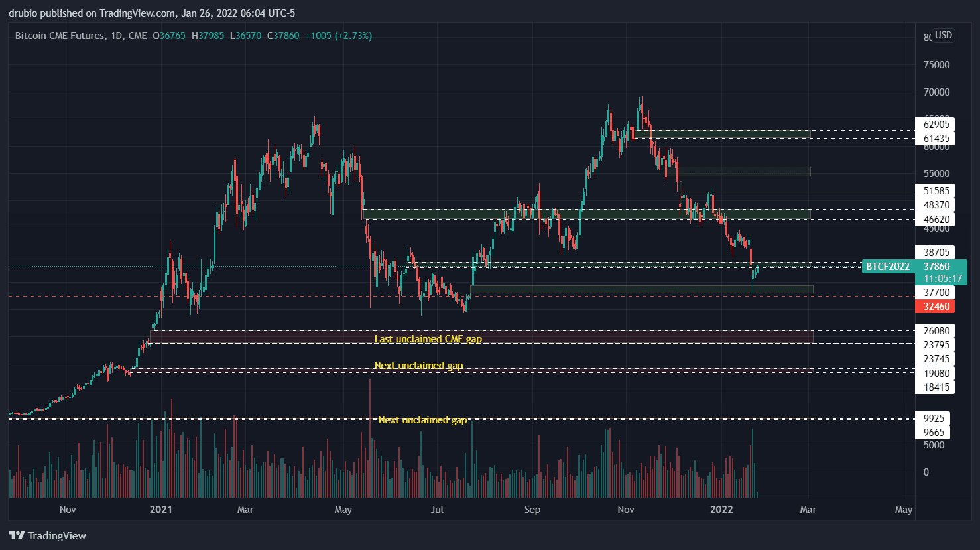Click the 9665 price level label
This screenshot has height=550, width=980.
[x=933, y=433]
